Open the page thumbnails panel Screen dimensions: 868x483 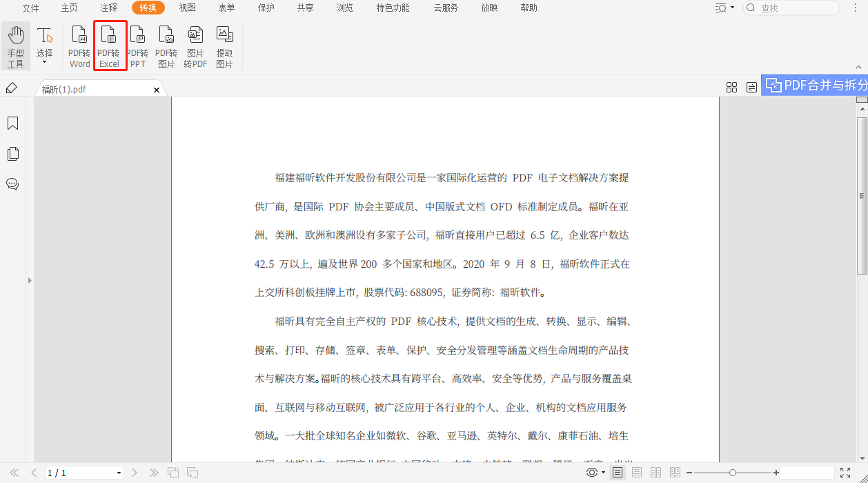click(x=12, y=154)
